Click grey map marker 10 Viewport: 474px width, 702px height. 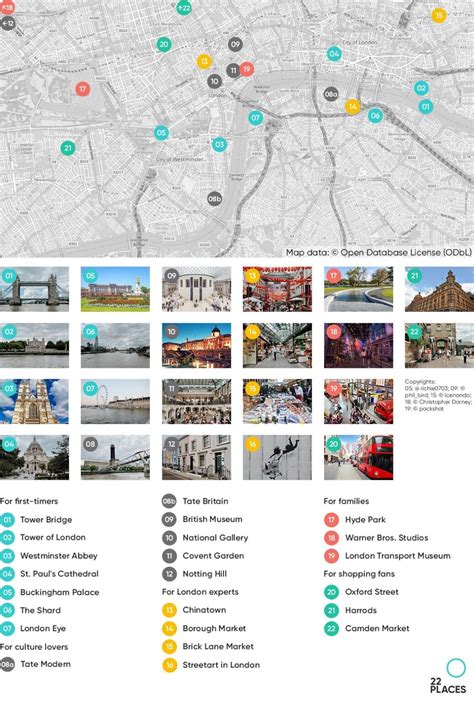pyautogui.click(x=214, y=81)
